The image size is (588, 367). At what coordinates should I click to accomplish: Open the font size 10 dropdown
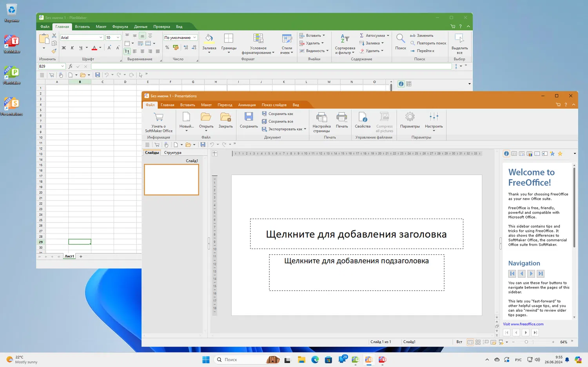click(118, 38)
